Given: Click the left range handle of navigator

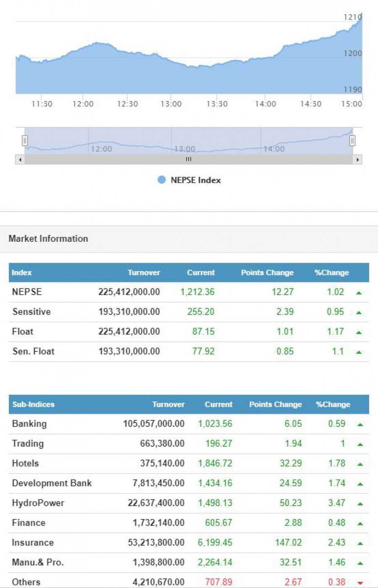Looking at the screenshot, I should (25, 140).
